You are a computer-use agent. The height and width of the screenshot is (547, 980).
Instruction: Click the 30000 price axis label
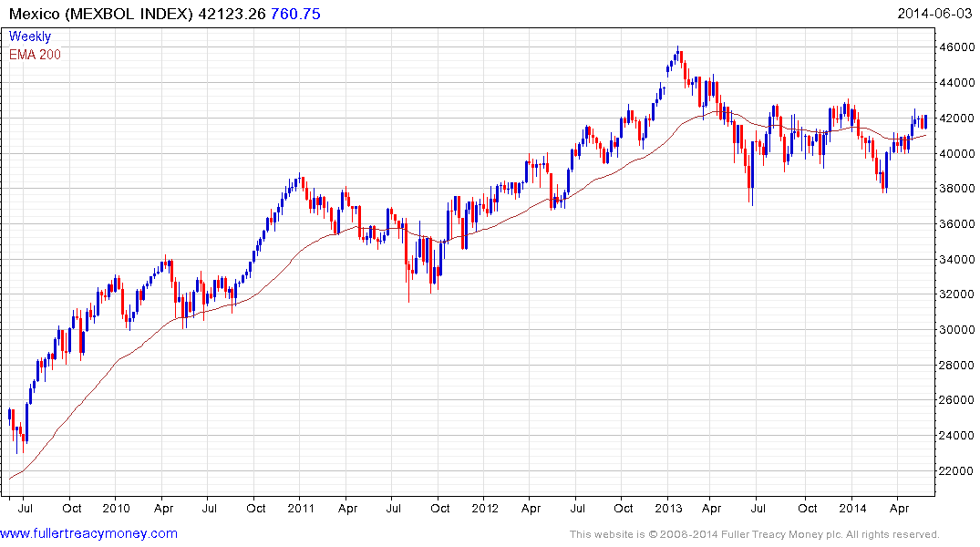pos(957,329)
